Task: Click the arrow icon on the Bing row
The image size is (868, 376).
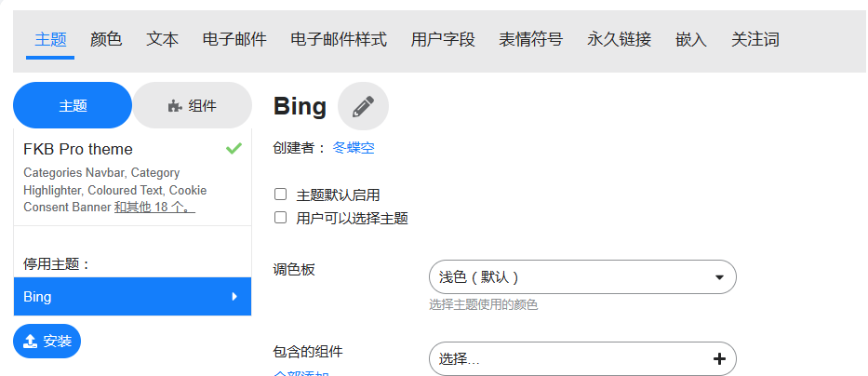Action: tap(234, 297)
